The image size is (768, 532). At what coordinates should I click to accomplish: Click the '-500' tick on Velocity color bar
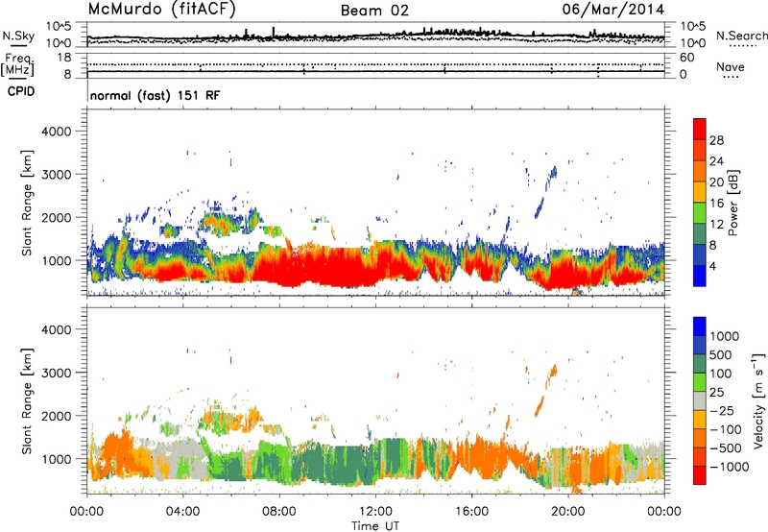(725, 448)
